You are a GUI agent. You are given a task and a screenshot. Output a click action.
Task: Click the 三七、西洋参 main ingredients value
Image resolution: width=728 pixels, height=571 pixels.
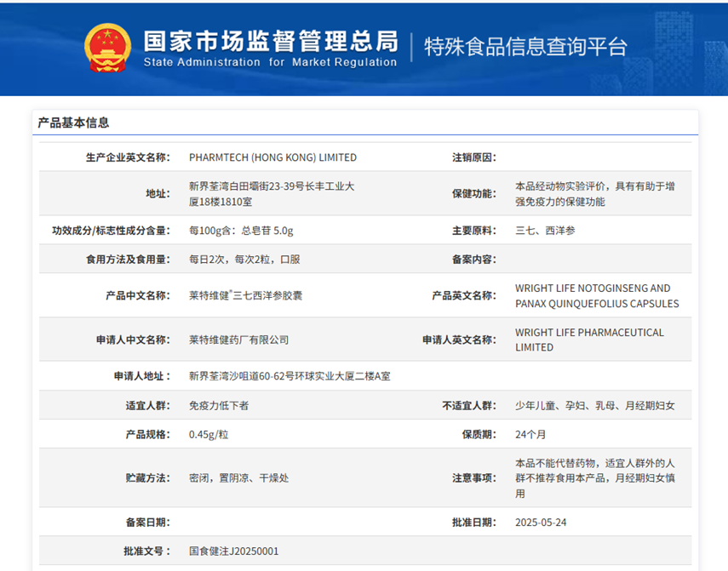tap(545, 231)
